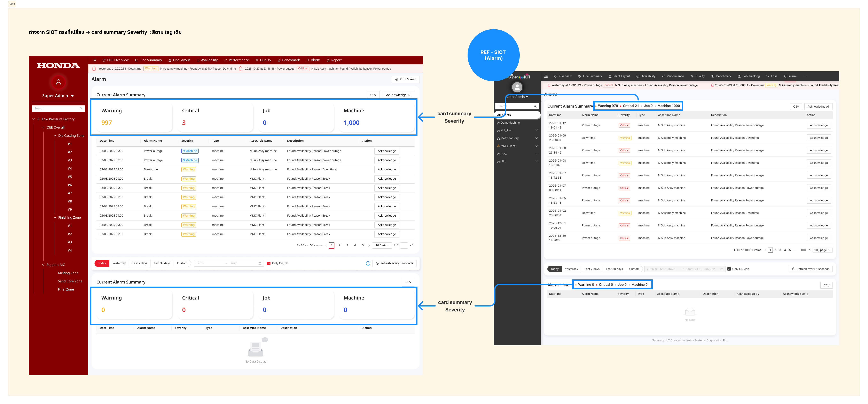Select the Yesterday date filter option
Image resolution: width=868 pixels, height=404 pixels.
[x=119, y=264]
